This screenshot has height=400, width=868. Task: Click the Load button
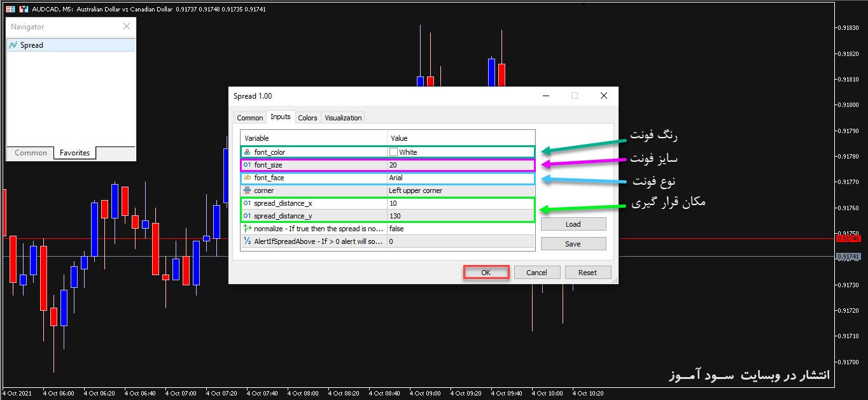pos(573,224)
